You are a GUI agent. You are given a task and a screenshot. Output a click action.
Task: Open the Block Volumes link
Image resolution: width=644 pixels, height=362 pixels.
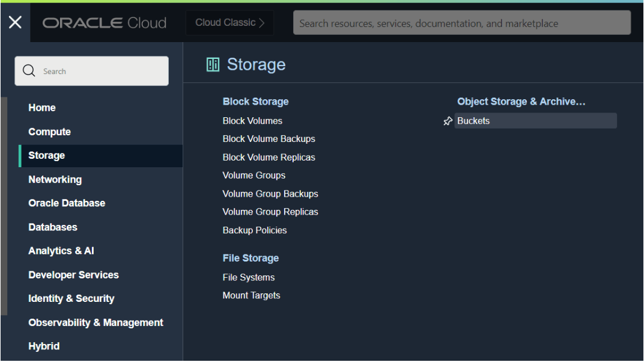pyautogui.click(x=252, y=121)
